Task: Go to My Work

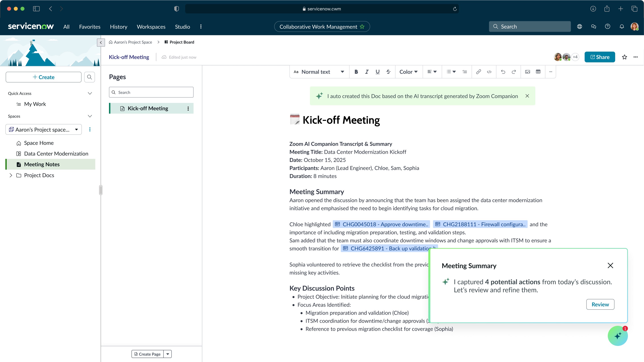Action: click(x=35, y=104)
